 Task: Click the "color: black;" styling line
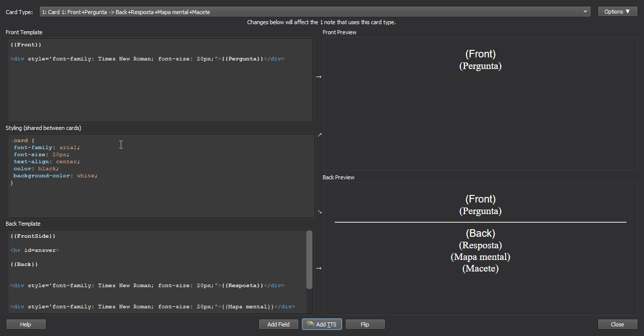36,169
